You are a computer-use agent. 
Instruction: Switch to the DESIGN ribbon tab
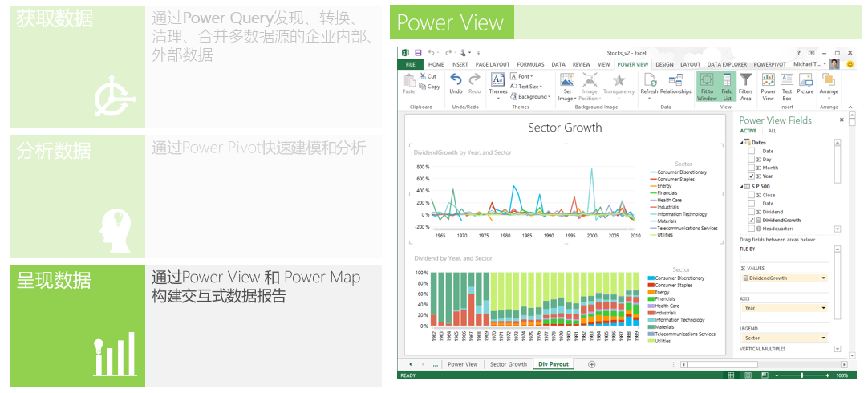(x=664, y=64)
